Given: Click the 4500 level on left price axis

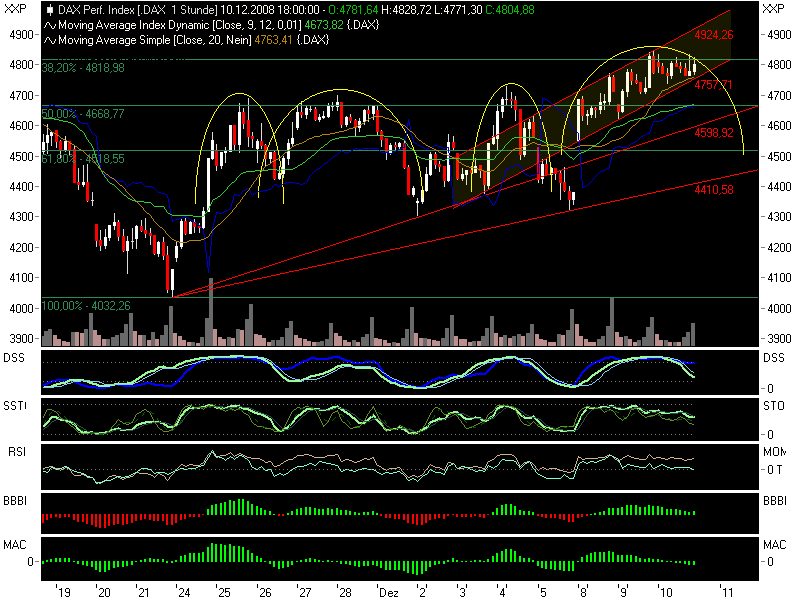Looking at the screenshot, I should 21,157.
